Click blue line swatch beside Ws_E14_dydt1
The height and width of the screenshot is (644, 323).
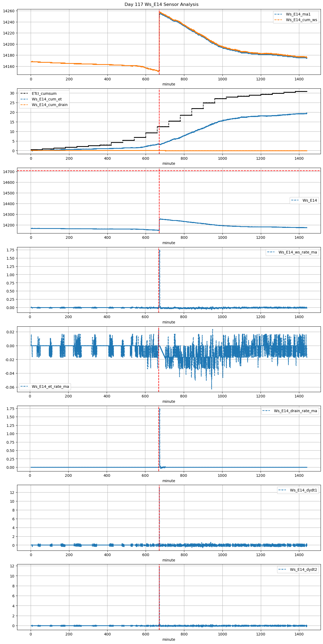pos(282,490)
